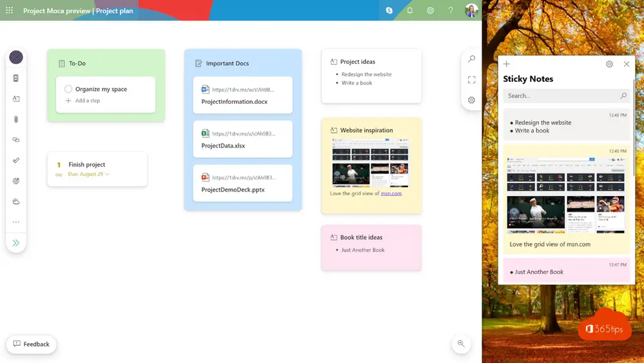
Task: Select the weather tool in sidebar
Action: (x=16, y=201)
